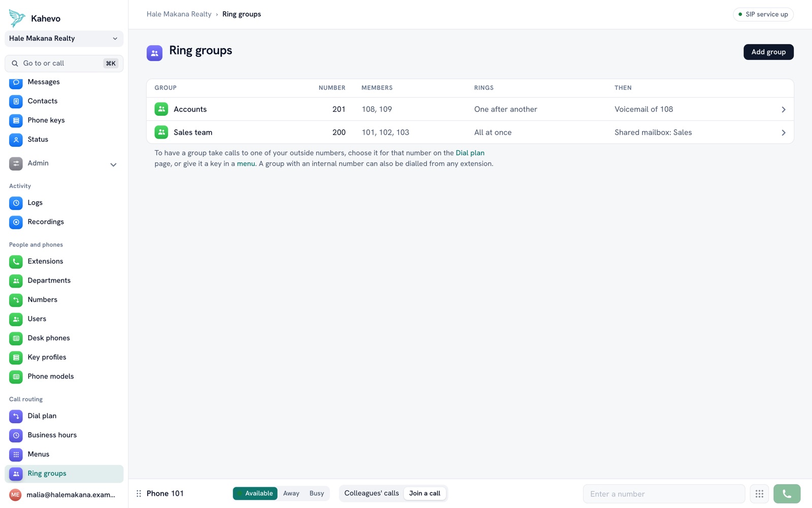
Task: Click the Sales team group name
Action: tap(193, 133)
